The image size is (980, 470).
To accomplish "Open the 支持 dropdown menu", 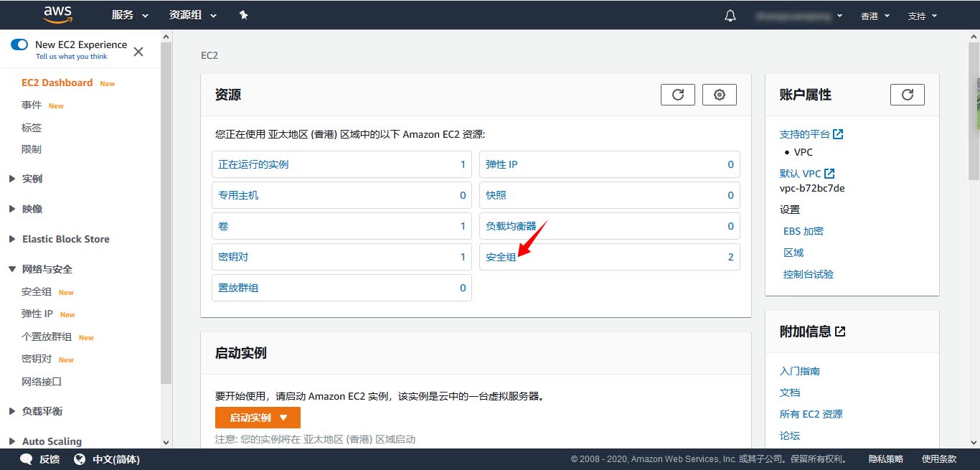I will pos(923,16).
